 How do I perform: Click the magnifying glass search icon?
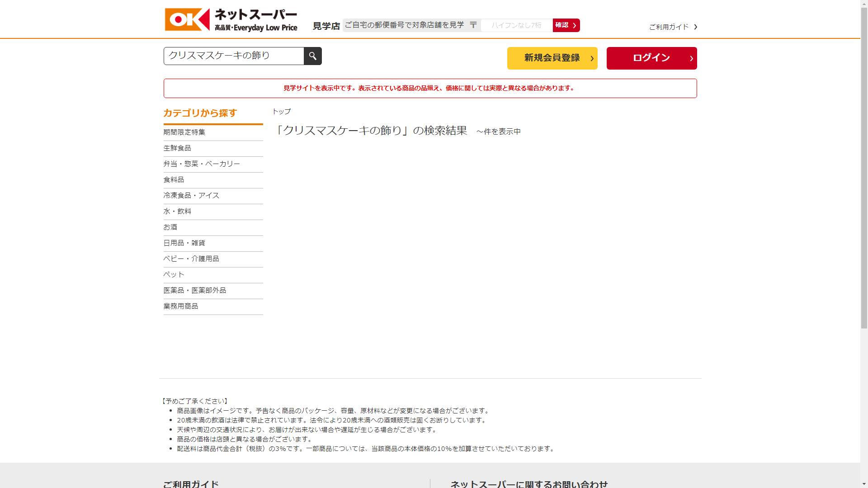click(x=312, y=56)
